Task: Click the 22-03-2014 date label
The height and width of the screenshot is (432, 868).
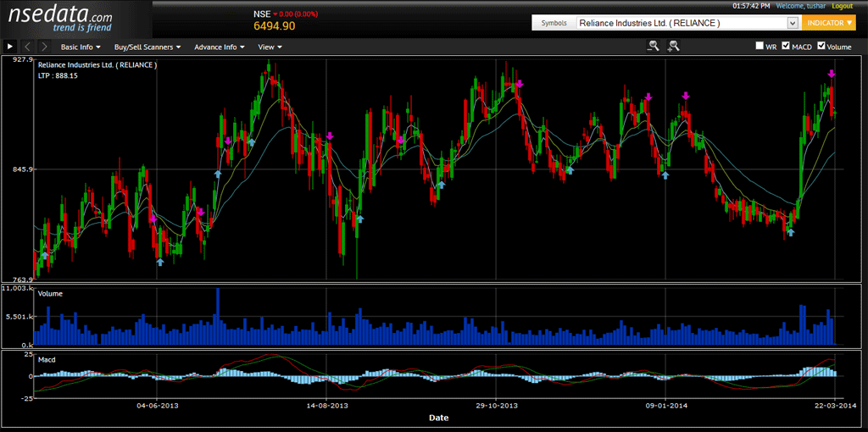Action: pos(835,406)
